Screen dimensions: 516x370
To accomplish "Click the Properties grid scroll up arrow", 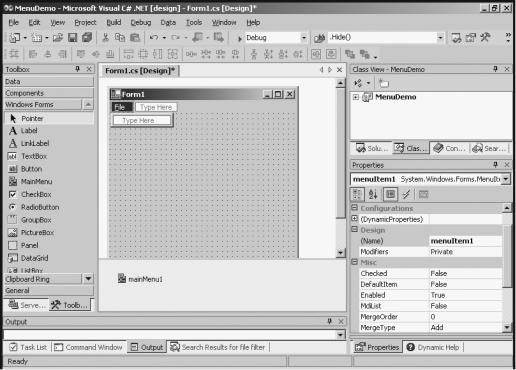I will 507,208.
